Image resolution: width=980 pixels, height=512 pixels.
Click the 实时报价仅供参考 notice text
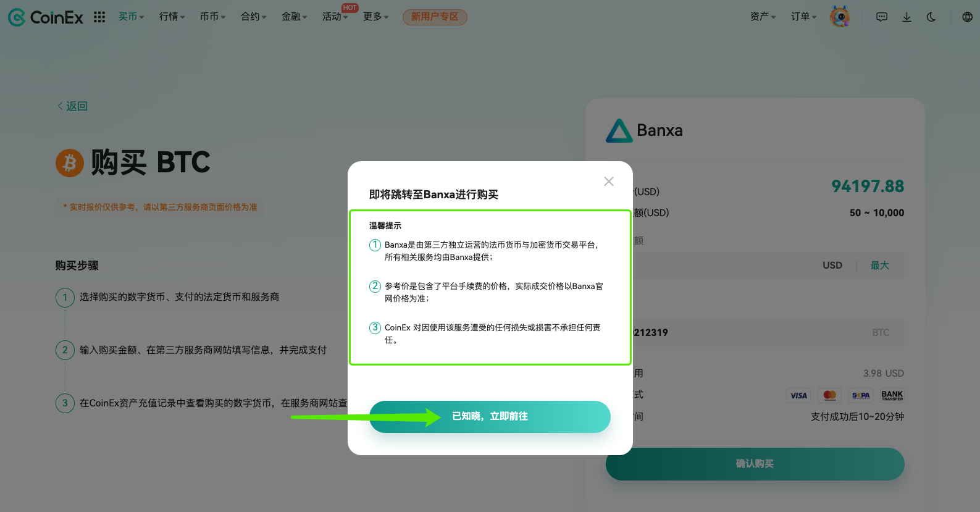pyautogui.click(x=160, y=208)
